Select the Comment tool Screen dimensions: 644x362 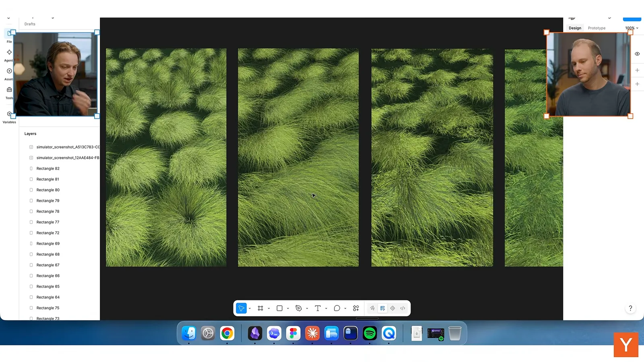[x=337, y=309]
